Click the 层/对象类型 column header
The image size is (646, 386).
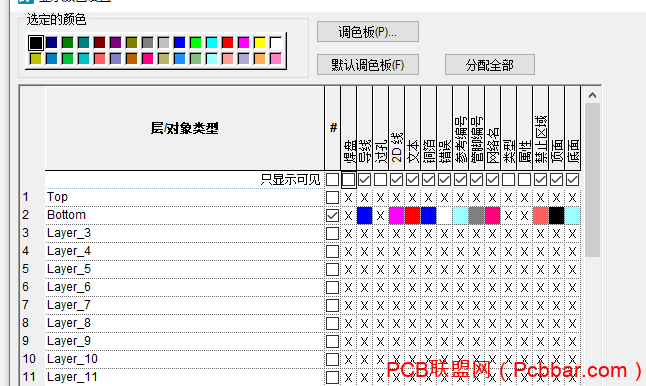point(185,129)
